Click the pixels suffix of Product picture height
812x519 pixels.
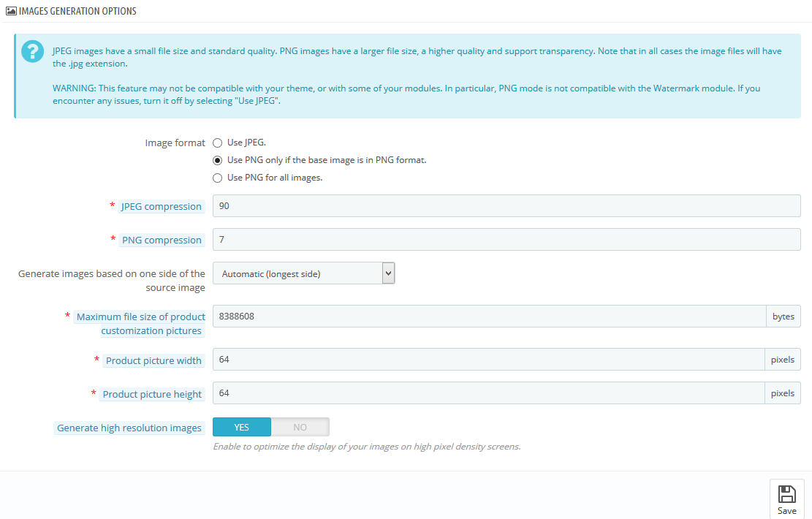point(783,393)
